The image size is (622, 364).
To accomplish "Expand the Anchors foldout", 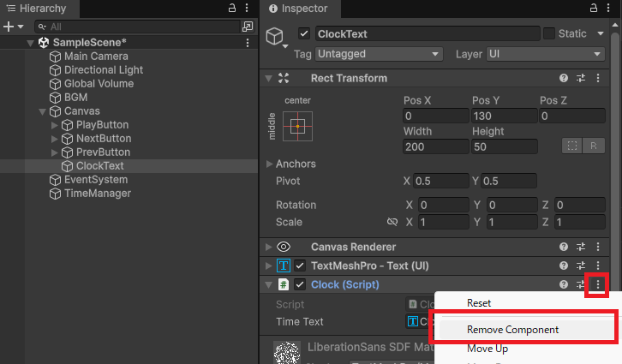I will [271, 164].
